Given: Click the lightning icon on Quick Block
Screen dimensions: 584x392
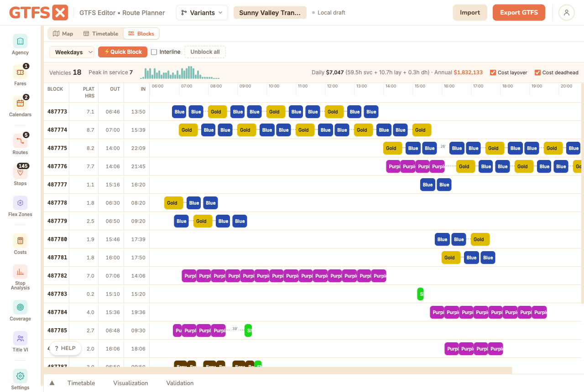Looking at the screenshot, I should pyautogui.click(x=107, y=52).
